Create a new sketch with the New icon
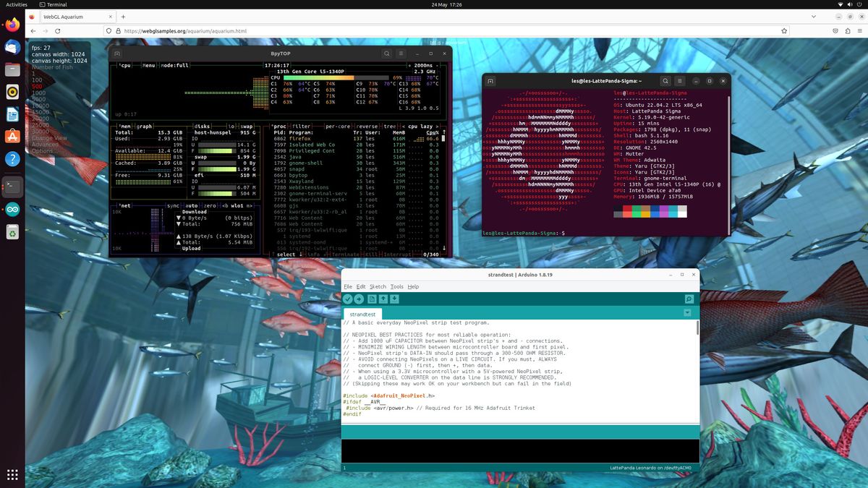Image resolution: width=868 pixels, height=488 pixels. (373, 299)
